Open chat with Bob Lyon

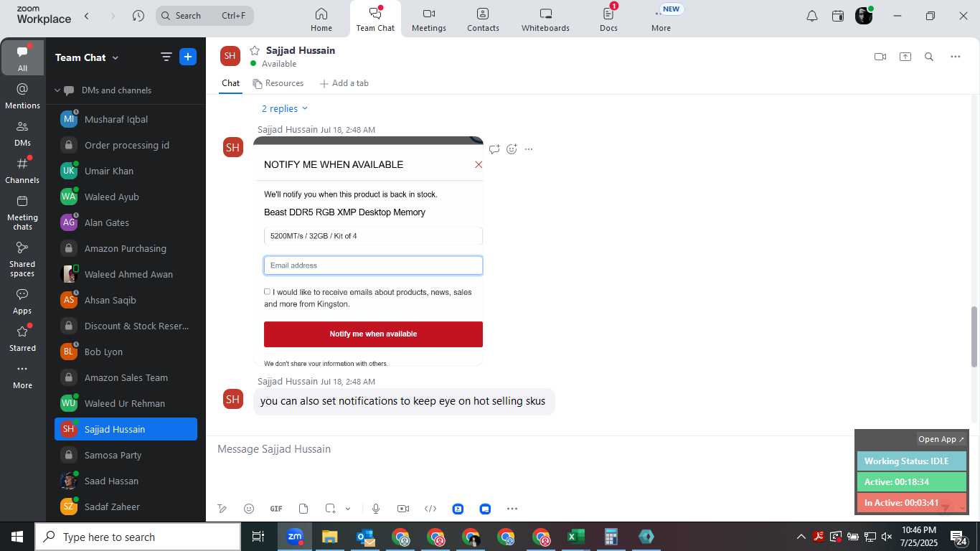point(126,352)
